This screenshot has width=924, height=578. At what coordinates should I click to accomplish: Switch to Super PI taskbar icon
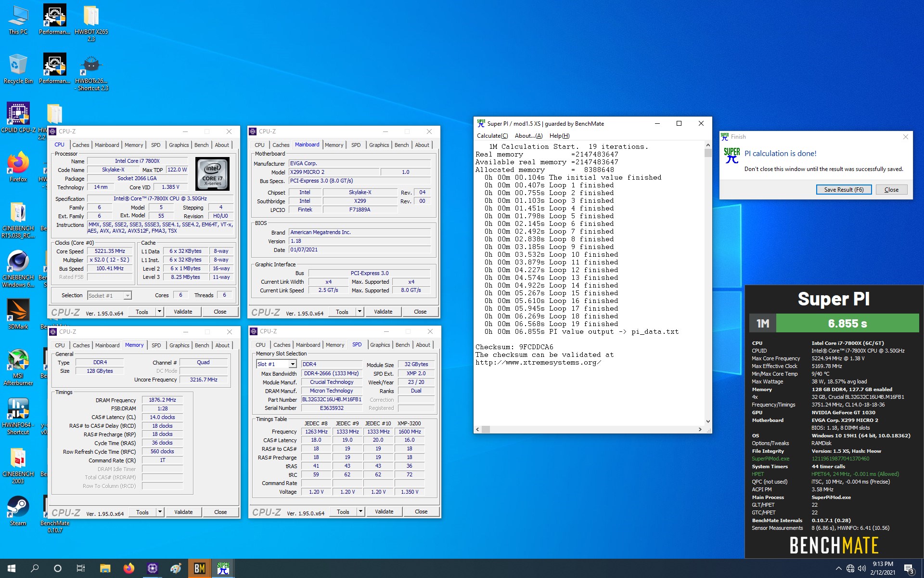pos(223,568)
